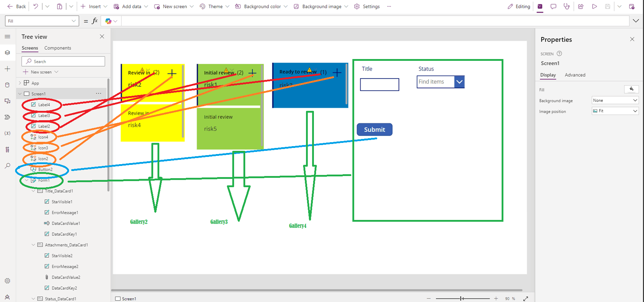
Task: Collapse the Title_DataCard1 tree node
Action: tap(33, 191)
